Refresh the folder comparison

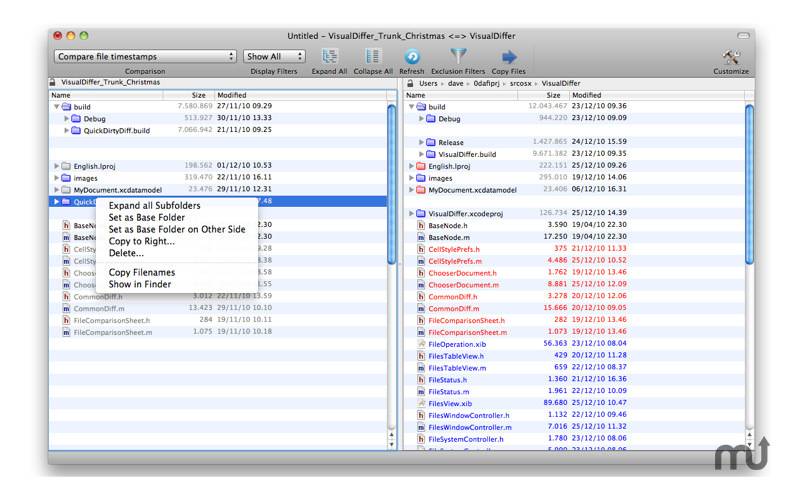[x=412, y=56]
